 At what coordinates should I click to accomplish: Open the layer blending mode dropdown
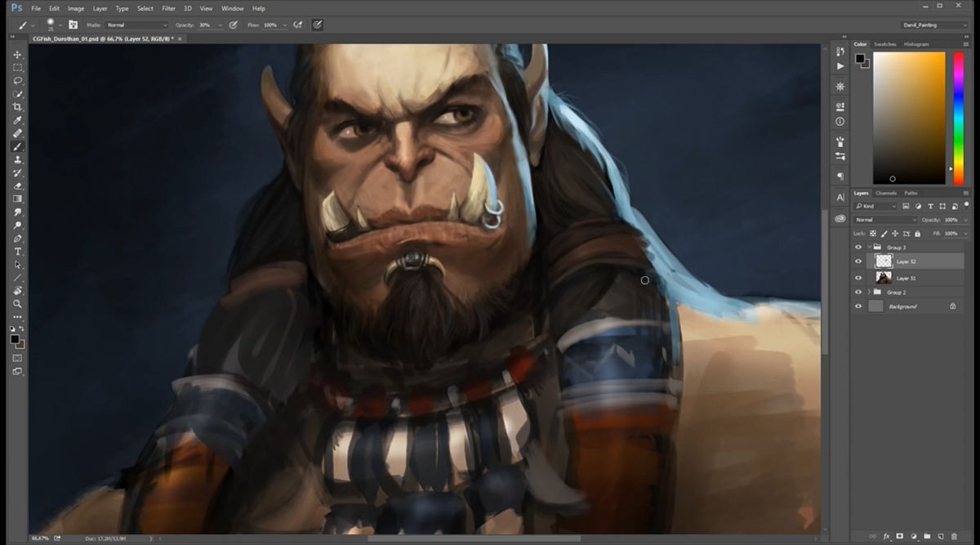pyautogui.click(x=885, y=220)
